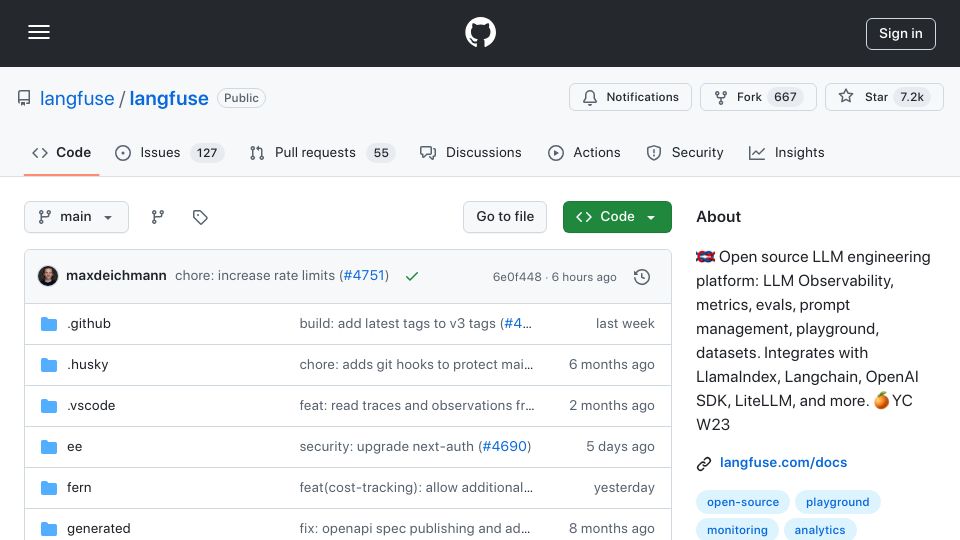Open the ee folder
The height and width of the screenshot is (540, 960).
[75, 446]
